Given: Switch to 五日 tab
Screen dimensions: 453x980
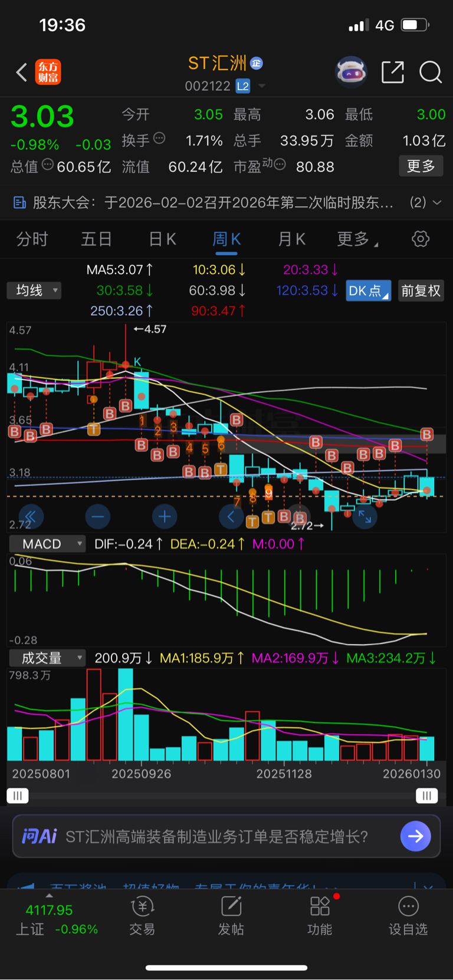Looking at the screenshot, I should pos(96,239).
